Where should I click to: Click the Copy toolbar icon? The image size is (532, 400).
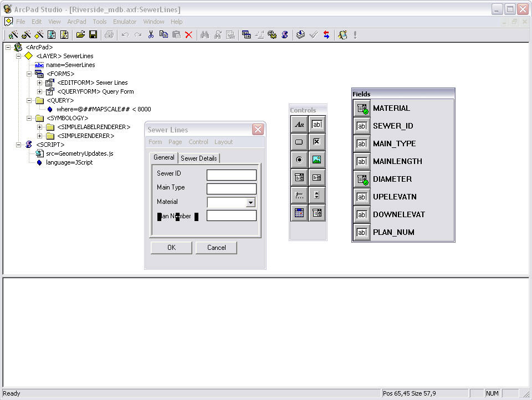click(163, 34)
